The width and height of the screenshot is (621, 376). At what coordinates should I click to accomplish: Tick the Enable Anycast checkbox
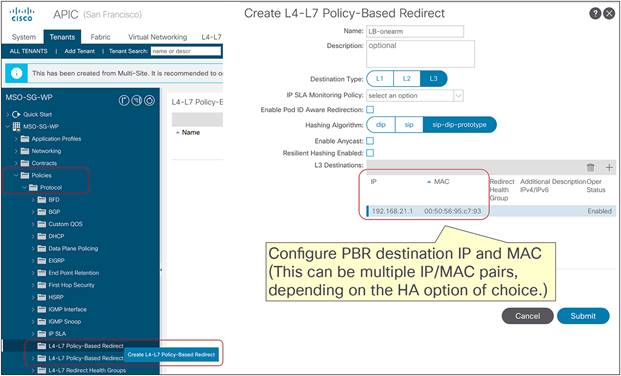(x=370, y=141)
